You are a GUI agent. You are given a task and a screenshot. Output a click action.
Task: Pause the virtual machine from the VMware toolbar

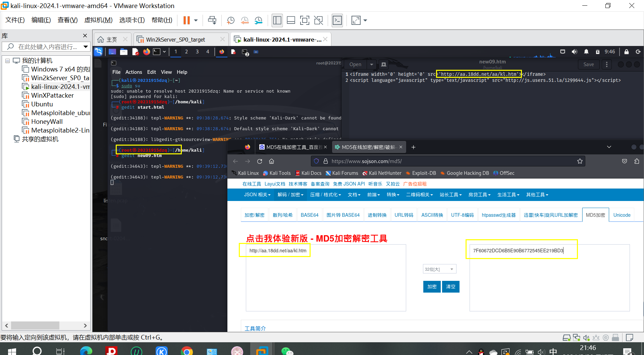click(x=186, y=20)
